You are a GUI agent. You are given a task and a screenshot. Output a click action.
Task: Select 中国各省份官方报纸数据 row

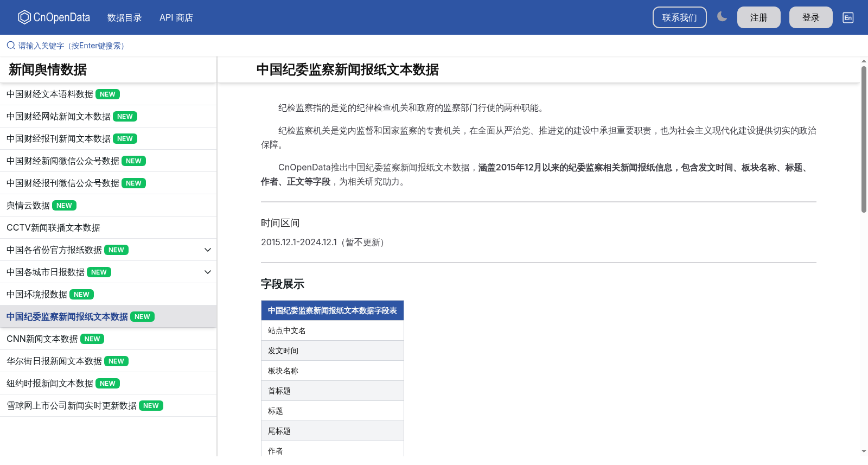pyautogui.click(x=108, y=250)
